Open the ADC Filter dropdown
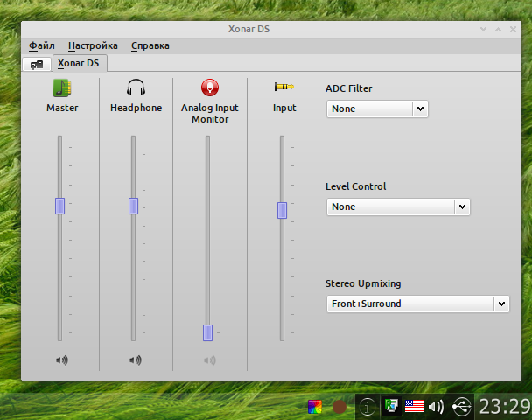The height and width of the screenshot is (420, 532). tap(377, 108)
